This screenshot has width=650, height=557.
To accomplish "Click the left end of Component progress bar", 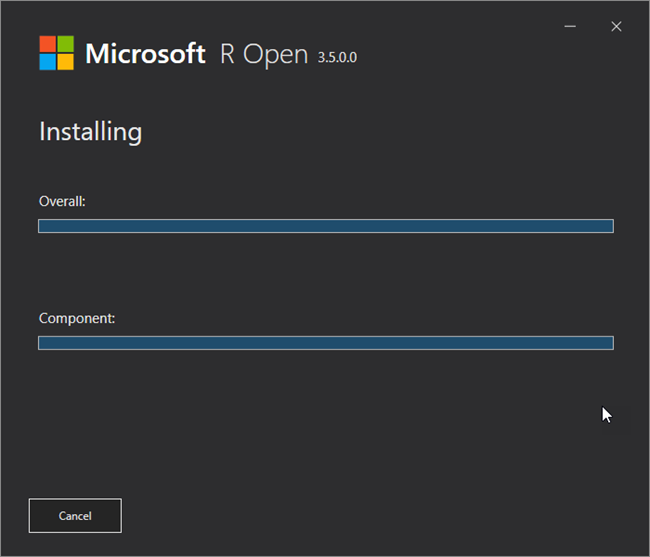I will [x=44, y=343].
